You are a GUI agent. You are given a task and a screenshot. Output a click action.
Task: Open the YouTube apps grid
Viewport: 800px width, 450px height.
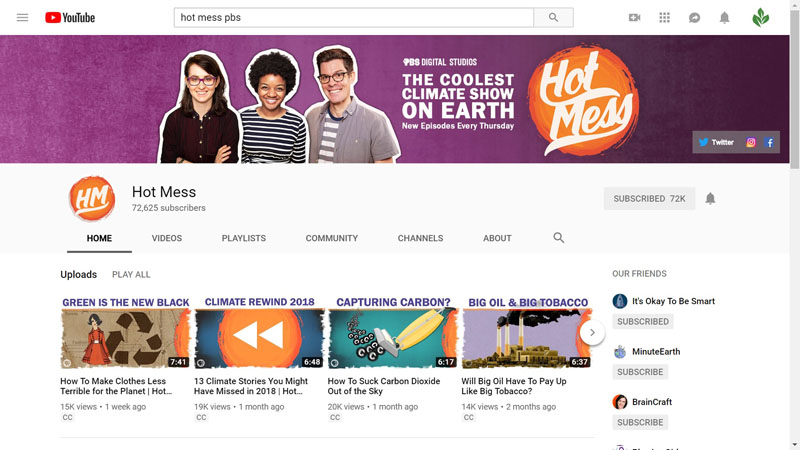(x=664, y=17)
